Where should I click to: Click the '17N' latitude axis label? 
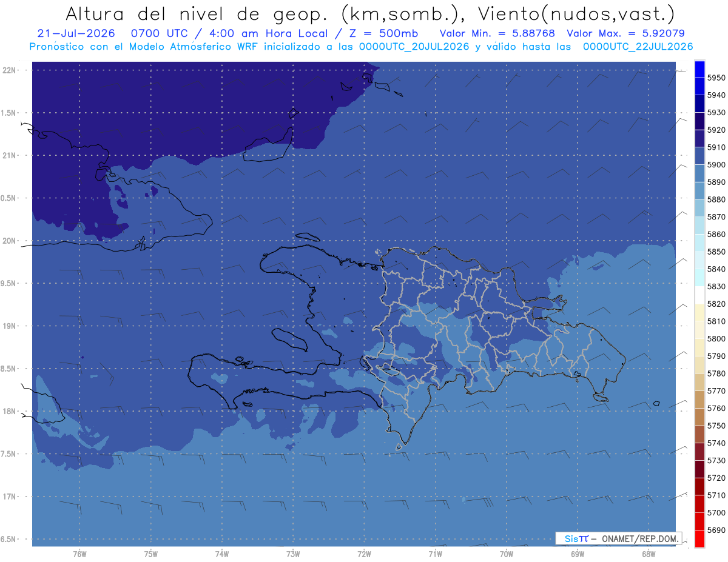coord(10,497)
